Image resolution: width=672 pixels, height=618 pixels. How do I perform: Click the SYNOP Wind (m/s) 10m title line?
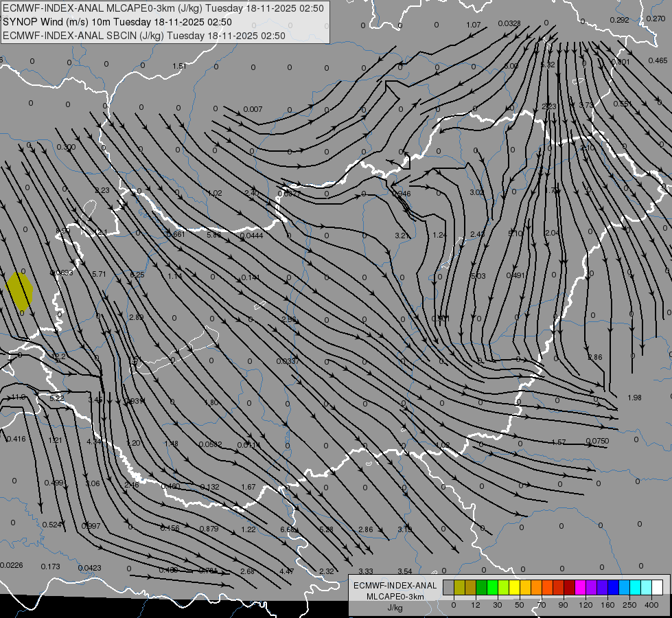click(117, 22)
